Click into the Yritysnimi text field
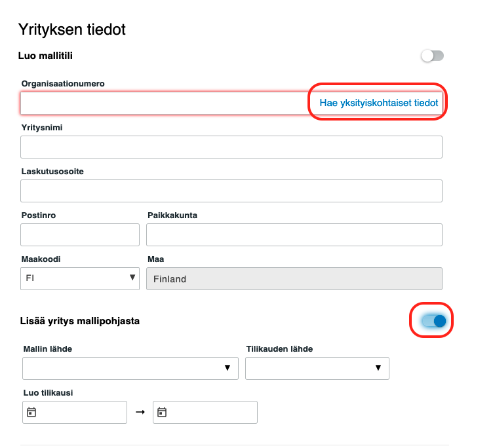495x448 pixels. 231,147
